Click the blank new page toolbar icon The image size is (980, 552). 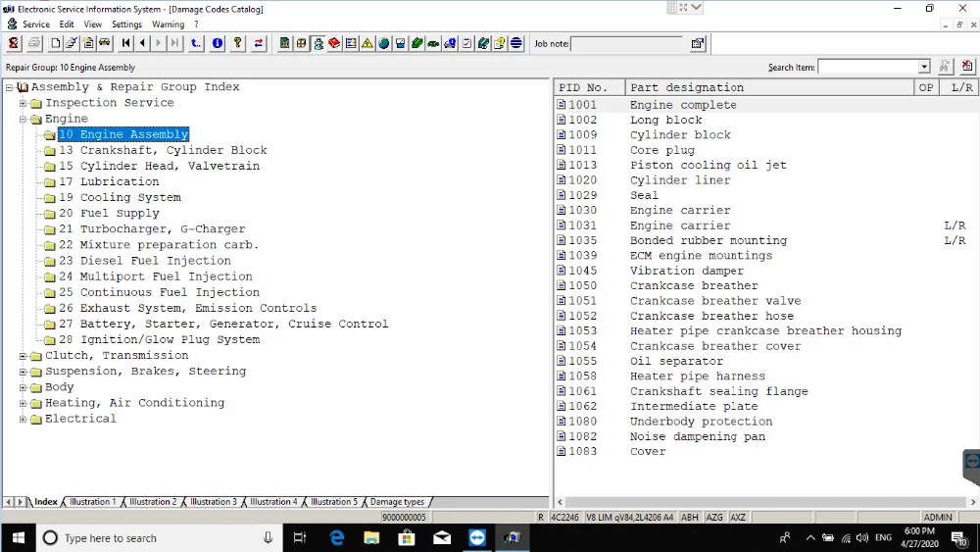coord(56,43)
